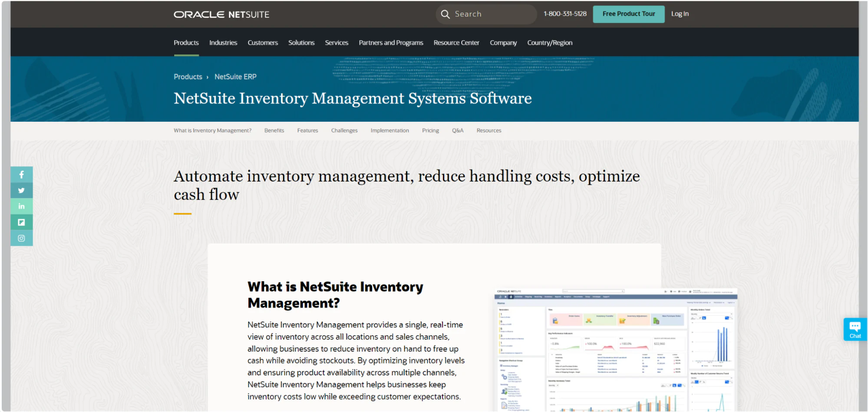Click the search magnifier icon
Screen dimensions: 868x412
click(x=445, y=14)
